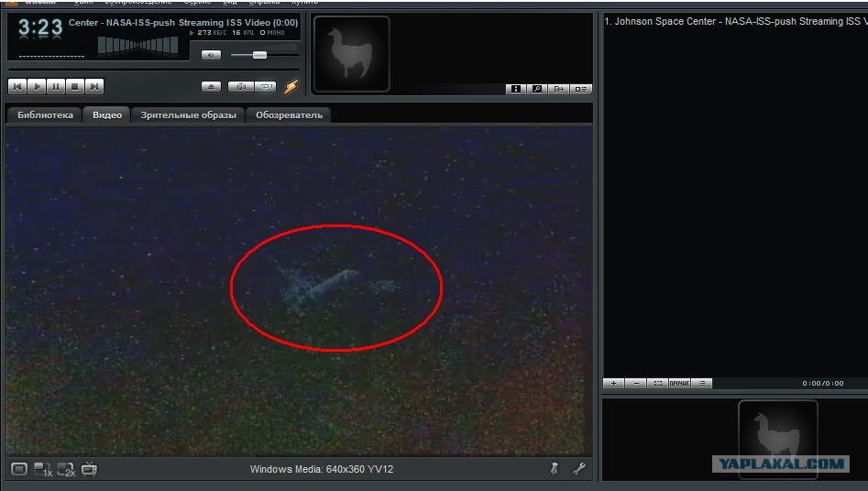The width and height of the screenshot is (868, 491).
Task: Set video size to 2x
Action: (66, 470)
